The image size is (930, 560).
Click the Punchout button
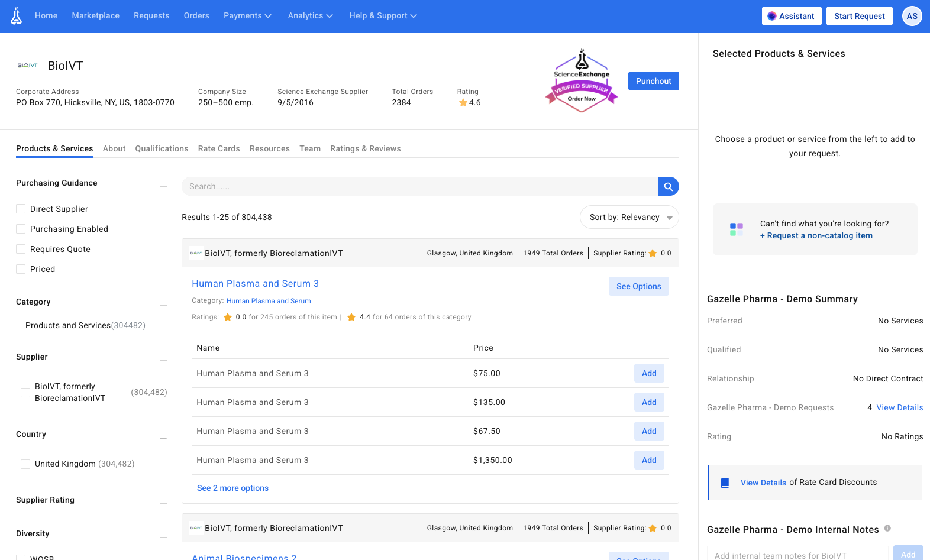pyautogui.click(x=654, y=81)
